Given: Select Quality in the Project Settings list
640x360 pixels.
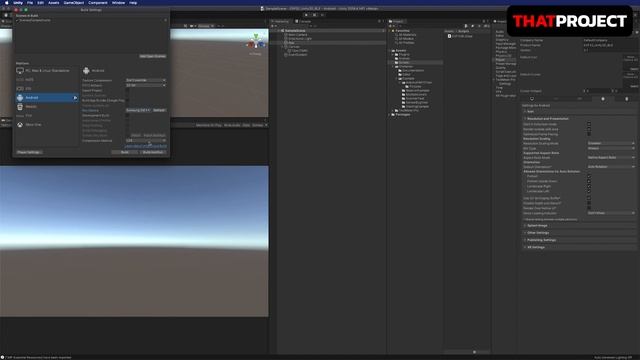Looking at the screenshot, I should (x=500, y=68).
